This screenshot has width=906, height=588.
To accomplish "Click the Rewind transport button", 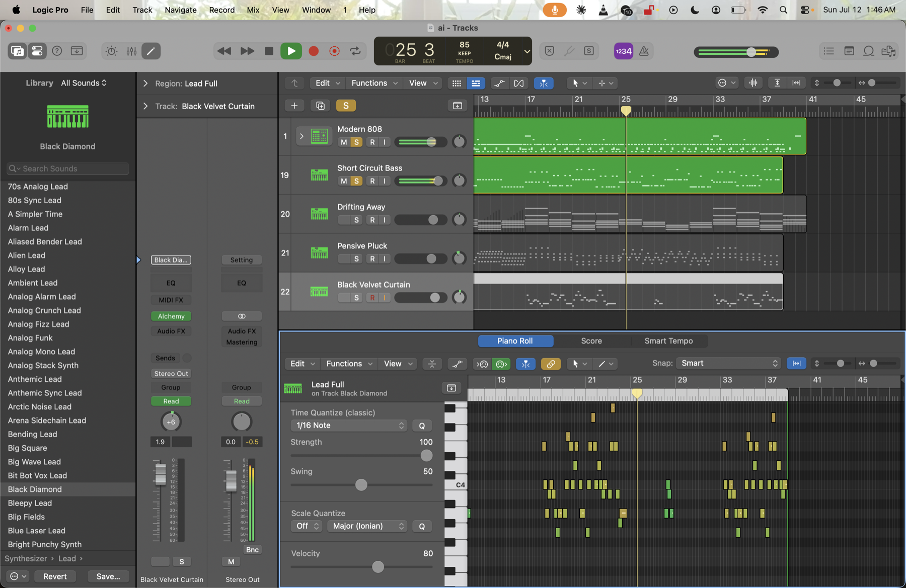I will [224, 51].
